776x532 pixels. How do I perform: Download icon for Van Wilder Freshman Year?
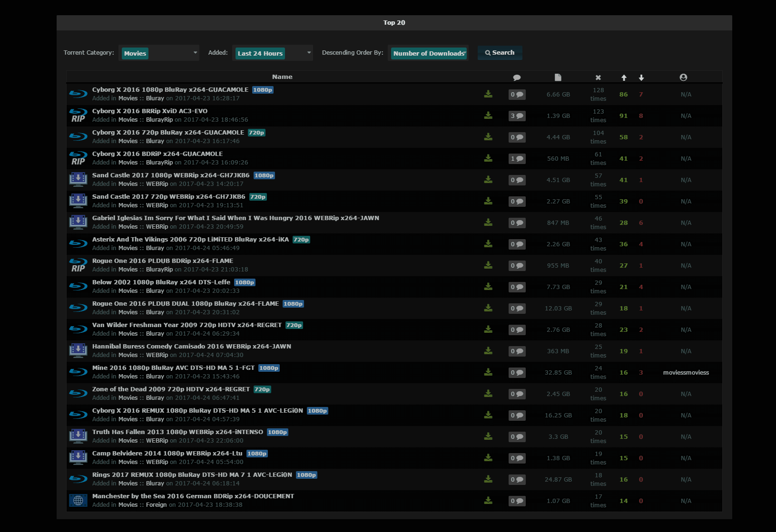point(488,329)
